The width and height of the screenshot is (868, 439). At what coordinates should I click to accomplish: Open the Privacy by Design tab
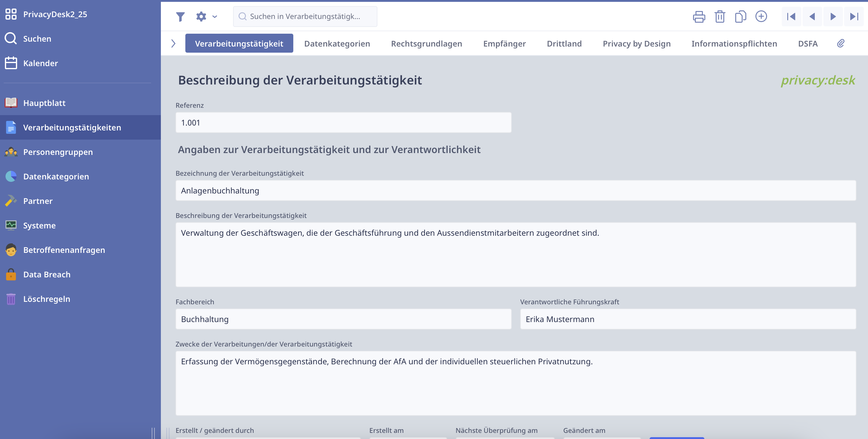coord(636,43)
